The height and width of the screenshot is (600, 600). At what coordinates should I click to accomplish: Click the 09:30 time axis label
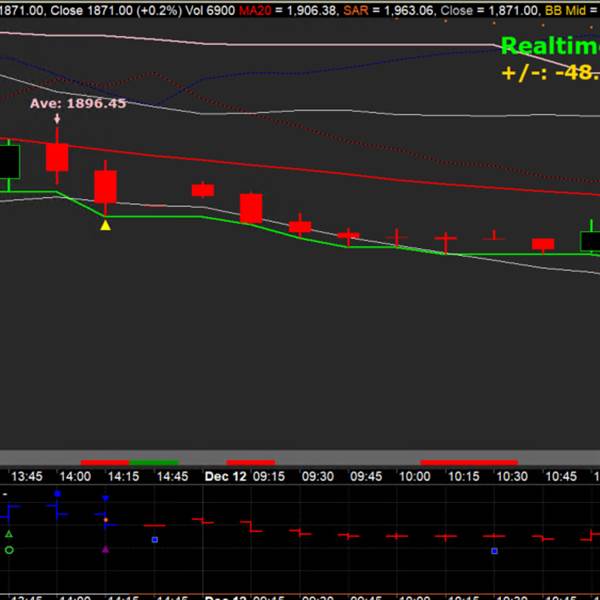318,476
